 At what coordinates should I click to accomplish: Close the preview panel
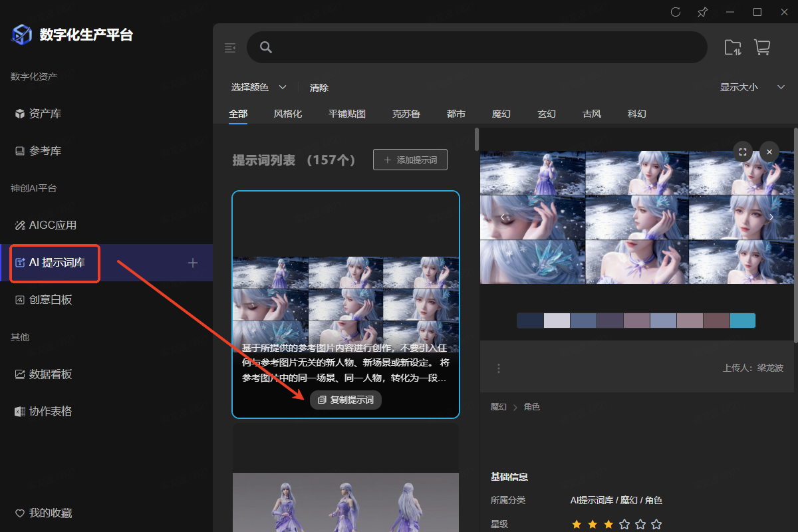[x=769, y=152]
